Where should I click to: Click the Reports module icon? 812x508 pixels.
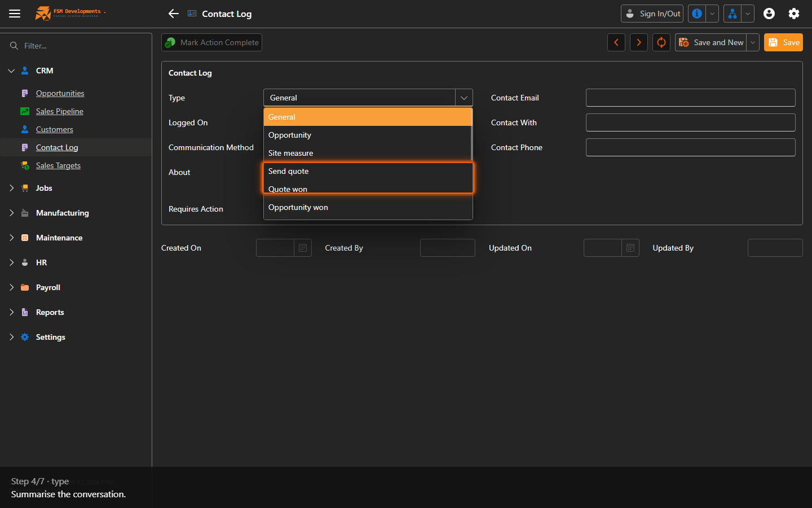pyautogui.click(x=25, y=312)
